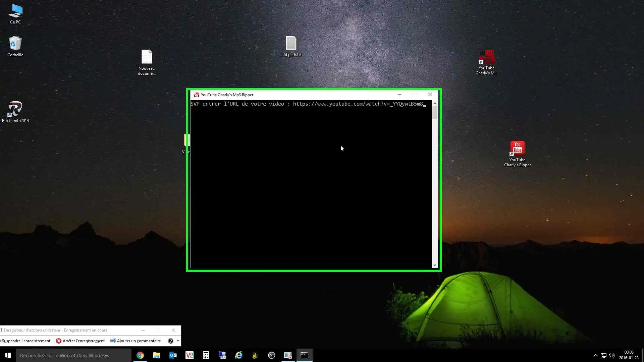644x362 pixels.
Task: Click the Steps Recorder taskbar icon
Action: [288, 355]
